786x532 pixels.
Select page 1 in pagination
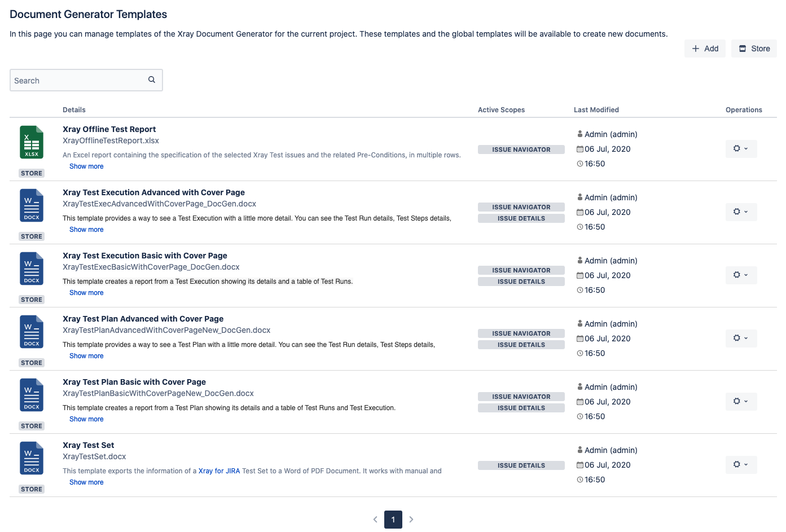393,520
